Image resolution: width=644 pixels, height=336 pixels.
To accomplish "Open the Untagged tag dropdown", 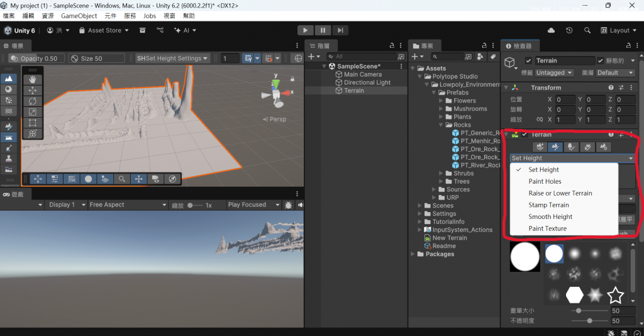I will pyautogui.click(x=554, y=73).
